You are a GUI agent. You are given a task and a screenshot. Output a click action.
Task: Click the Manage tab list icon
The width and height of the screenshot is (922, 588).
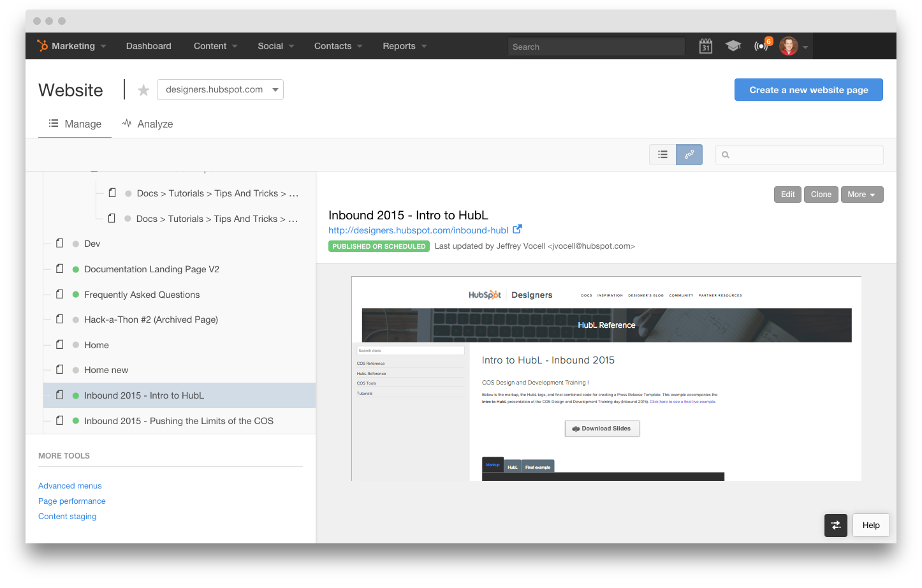pos(54,123)
